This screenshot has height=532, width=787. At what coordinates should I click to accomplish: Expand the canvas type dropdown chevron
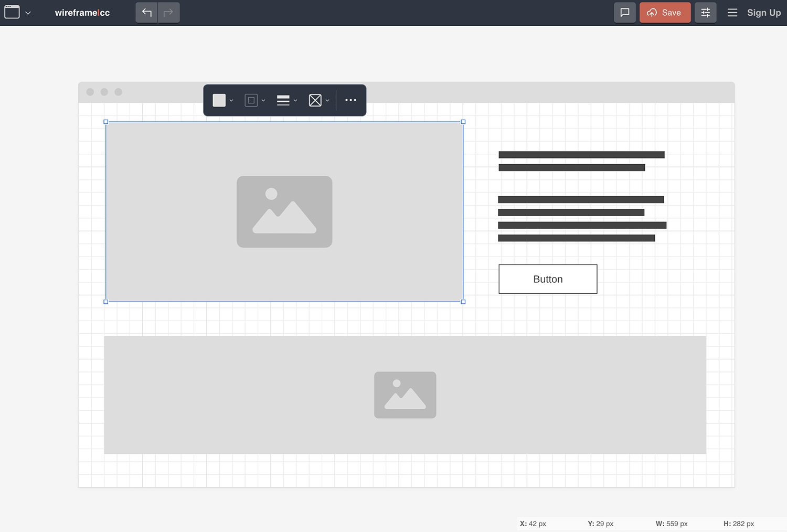pos(28,13)
